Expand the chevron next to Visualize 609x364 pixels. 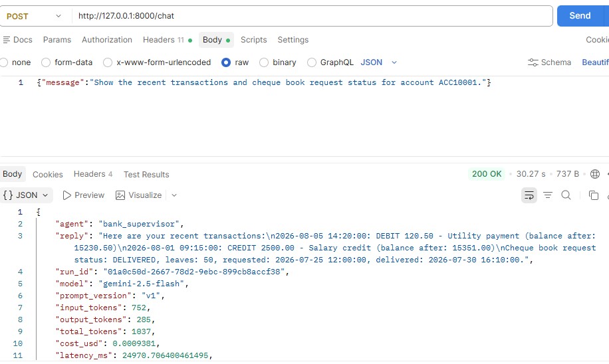click(174, 195)
